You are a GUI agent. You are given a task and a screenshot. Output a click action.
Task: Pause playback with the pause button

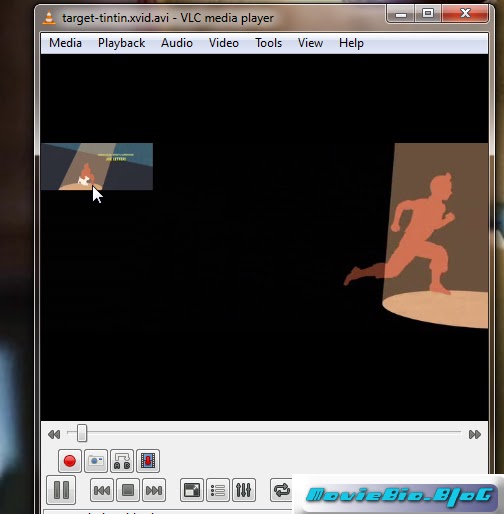tap(61, 490)
